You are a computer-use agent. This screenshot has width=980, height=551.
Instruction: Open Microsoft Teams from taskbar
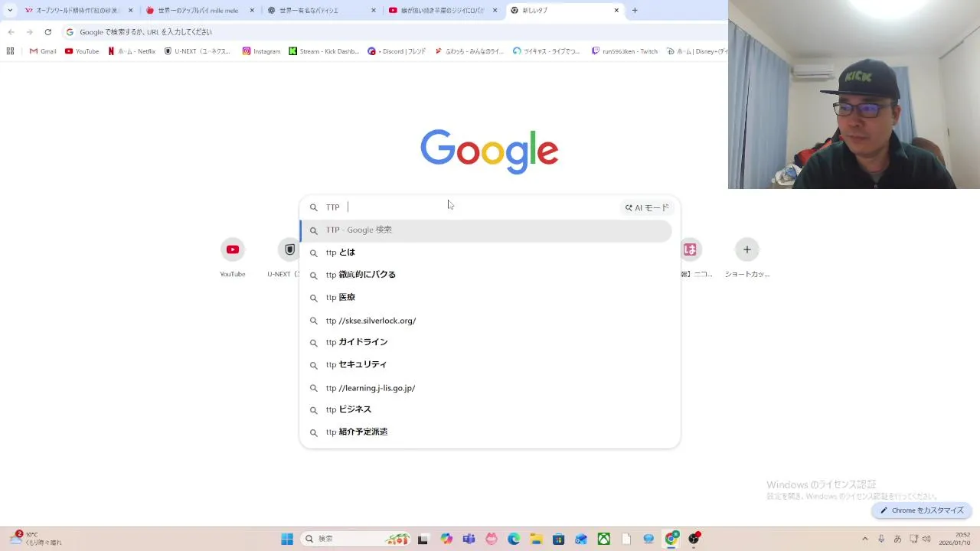[469, 539]
